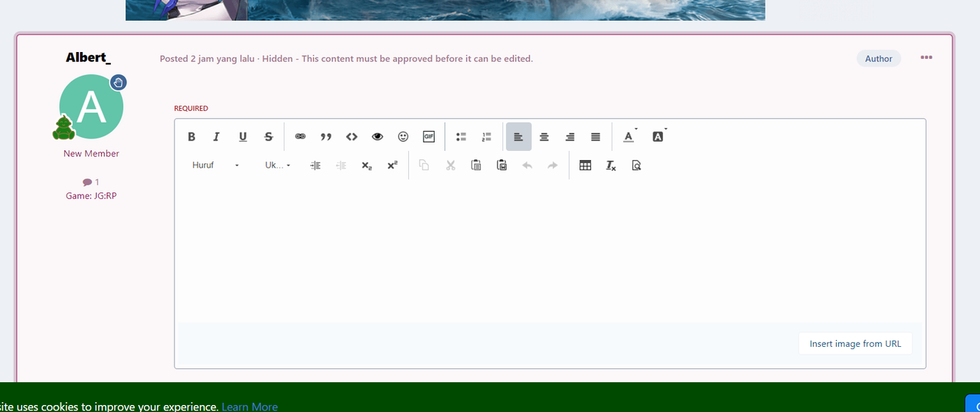This screenshot has height=412, width=980.
Task: Toggle bold formatting
Action: [191, 137]
